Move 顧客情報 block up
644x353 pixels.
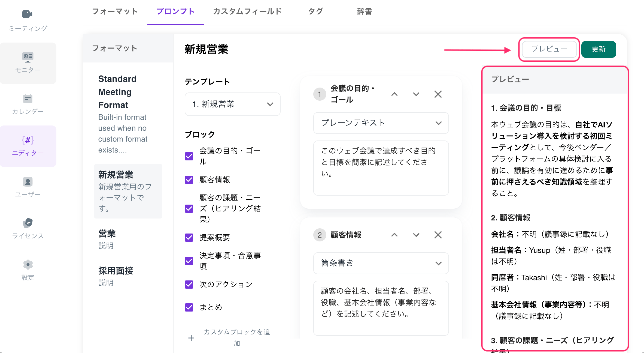394,235
